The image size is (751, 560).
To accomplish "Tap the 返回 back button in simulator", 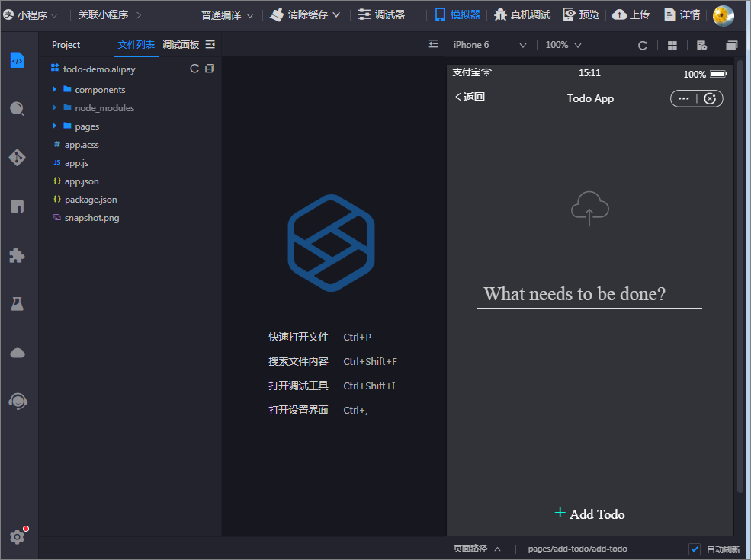I will point(470,98).
